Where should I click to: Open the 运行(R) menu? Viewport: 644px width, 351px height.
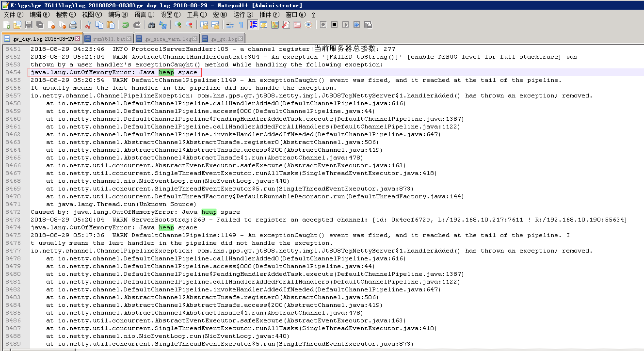243,15
